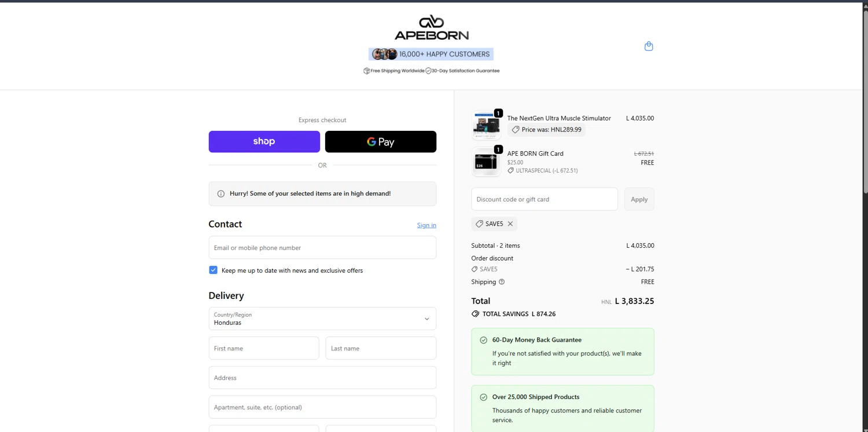Click the Over 25,000 Shipped Products checkmark icon
The height and width of the screenshot is (432, 868).
(x=484, y=397)
